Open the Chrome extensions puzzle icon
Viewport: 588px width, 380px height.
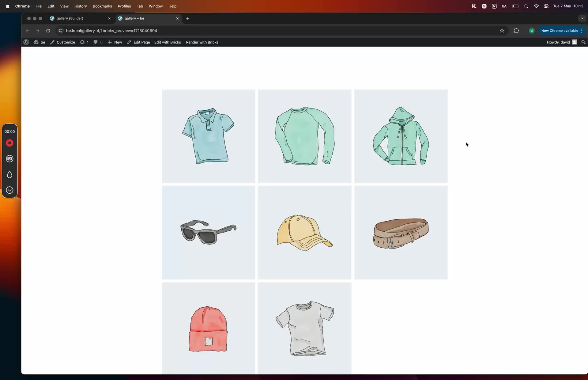[516, 31]
